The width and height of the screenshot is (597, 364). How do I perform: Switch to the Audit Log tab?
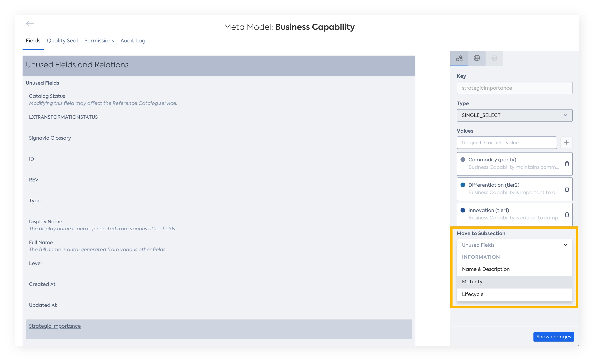tap(133, 41)
